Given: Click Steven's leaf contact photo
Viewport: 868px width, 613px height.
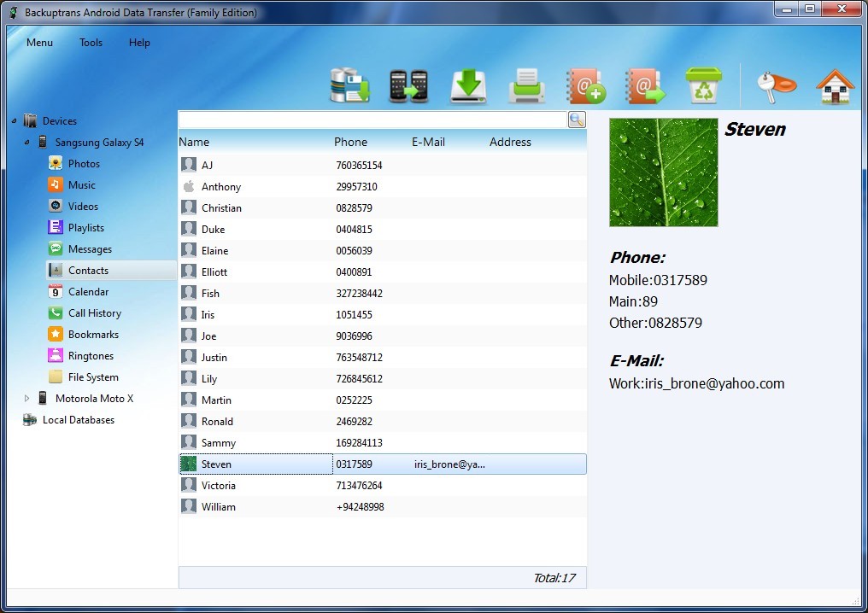Looking at the screenshot, I should pyautogui.click(x=663, y=172).
